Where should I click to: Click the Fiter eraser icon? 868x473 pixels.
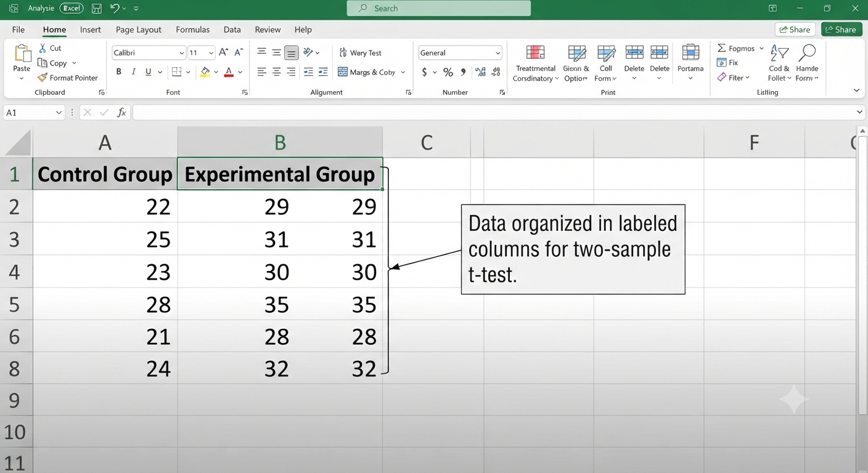coord(721,77)
